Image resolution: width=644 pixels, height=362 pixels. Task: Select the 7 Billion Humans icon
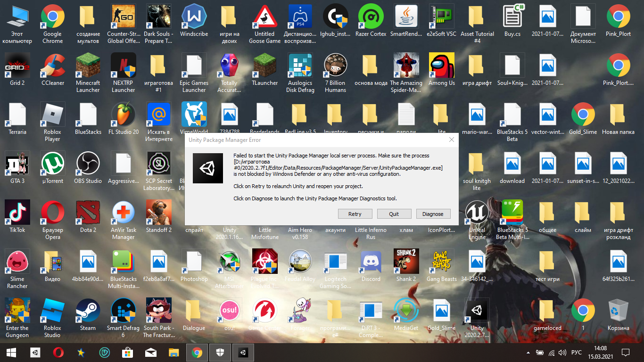pyautogui.click(x=335, y=73)
